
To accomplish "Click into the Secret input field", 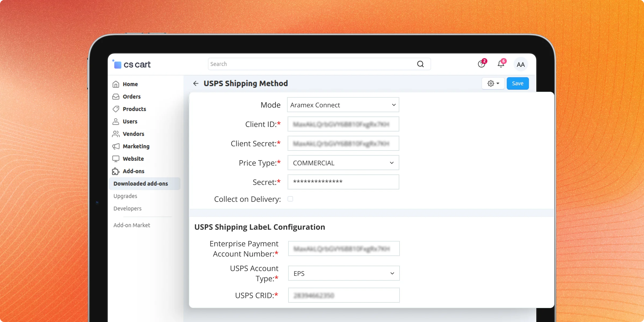I will tap(343, 182).
